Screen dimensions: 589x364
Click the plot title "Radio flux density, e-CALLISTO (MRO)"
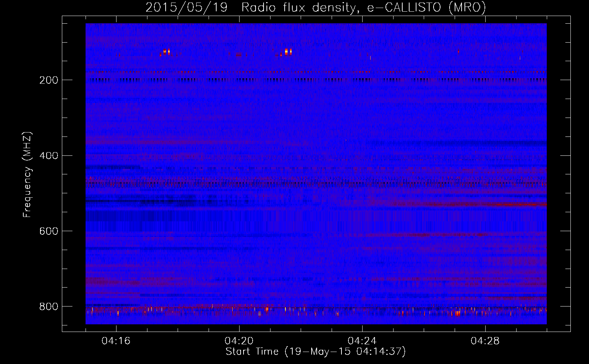click(364, 7)
